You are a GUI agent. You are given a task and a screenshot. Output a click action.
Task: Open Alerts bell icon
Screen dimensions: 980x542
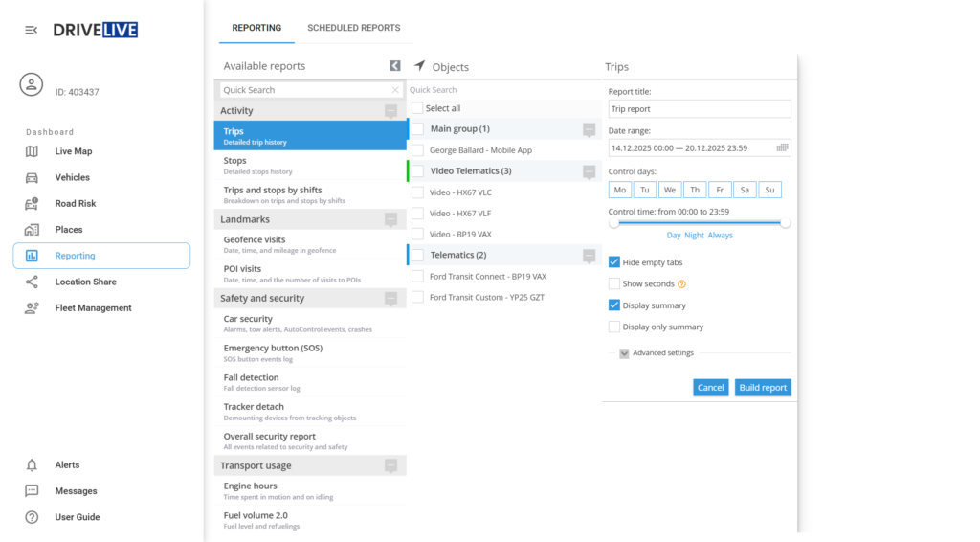click(32, 465)
